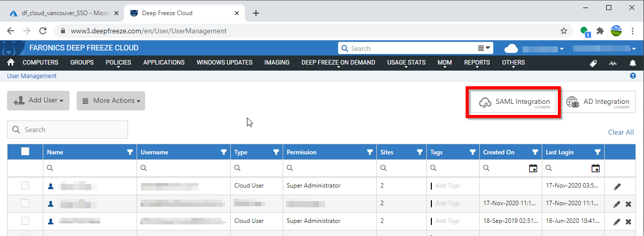Select checkbox for user created 18-Sep-2019
Screen dimensions: 644x236
(x=25, y=221)
